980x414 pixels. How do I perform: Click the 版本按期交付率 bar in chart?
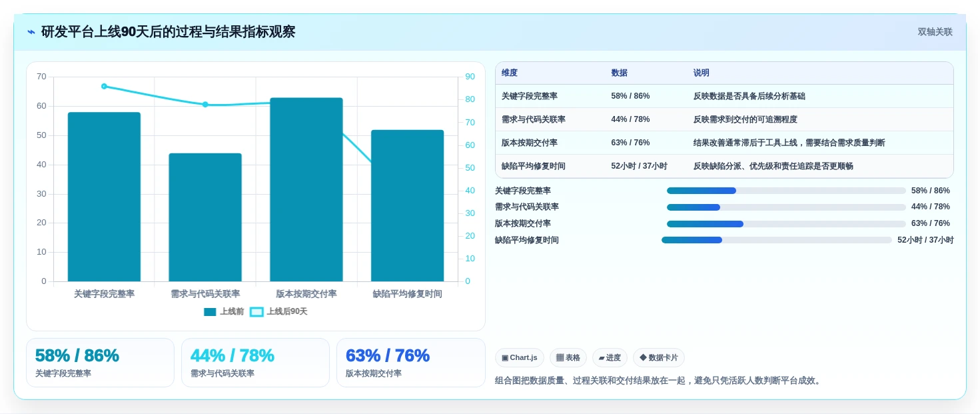[306, 189]
